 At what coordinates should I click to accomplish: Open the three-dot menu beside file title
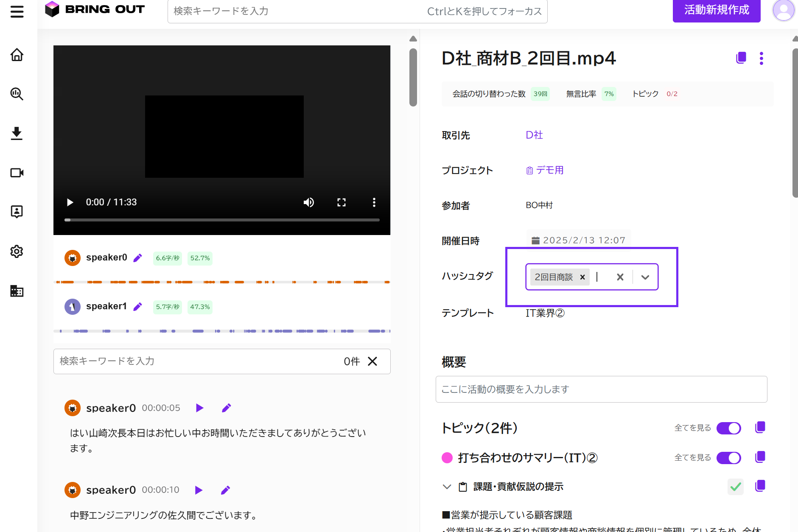(762, 58)
